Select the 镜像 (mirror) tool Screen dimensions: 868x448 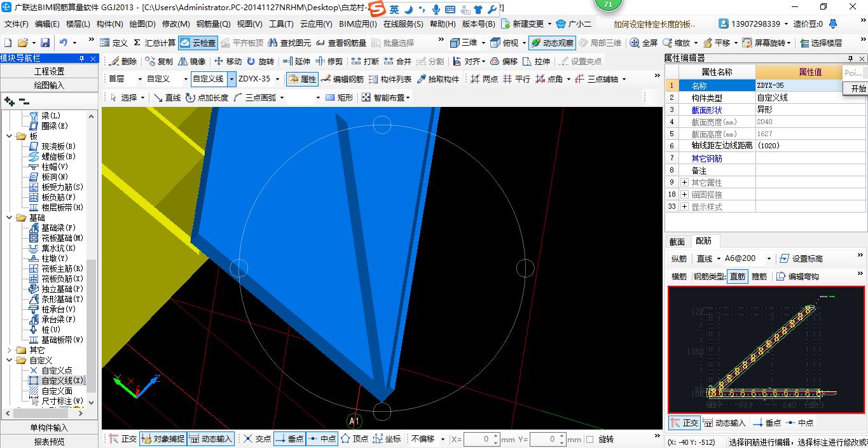192,62
